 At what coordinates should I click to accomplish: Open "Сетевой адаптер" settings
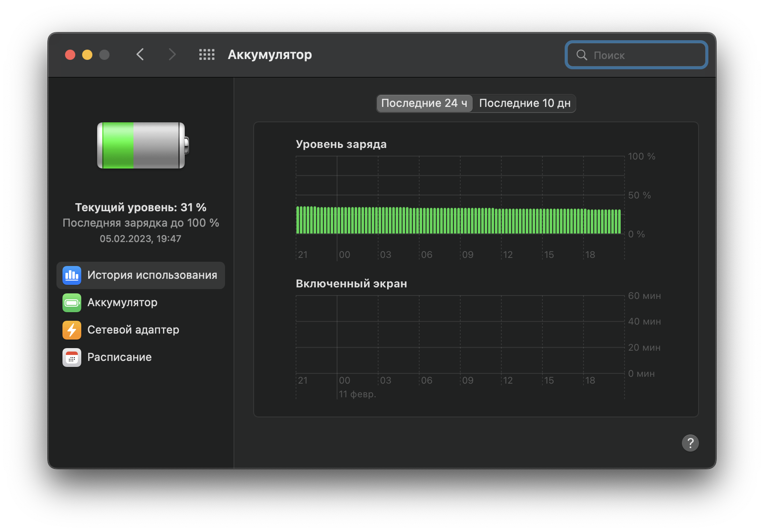click(x=133, y=330)
